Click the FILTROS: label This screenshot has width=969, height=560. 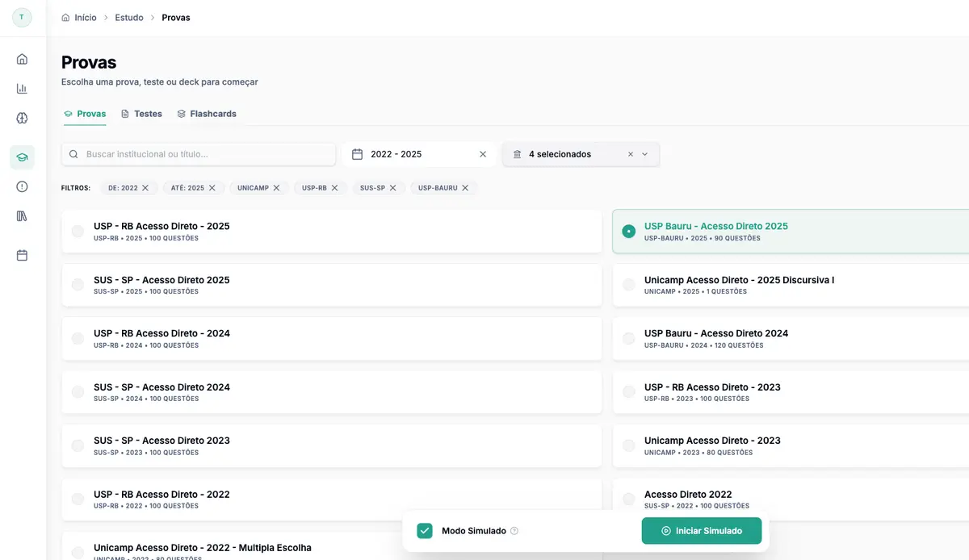[76, 188]
